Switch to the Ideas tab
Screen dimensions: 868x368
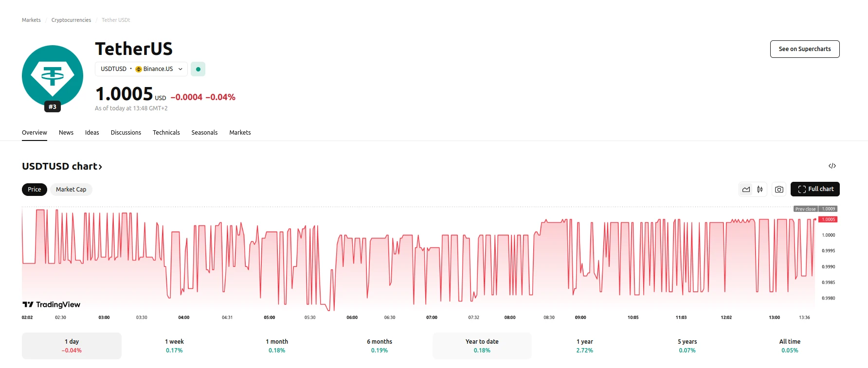(92, 133)
